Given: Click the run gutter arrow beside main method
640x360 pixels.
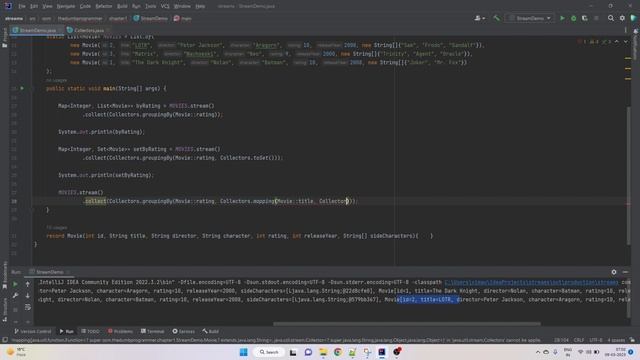Looking at the screenshot, I should pos(22,88).
